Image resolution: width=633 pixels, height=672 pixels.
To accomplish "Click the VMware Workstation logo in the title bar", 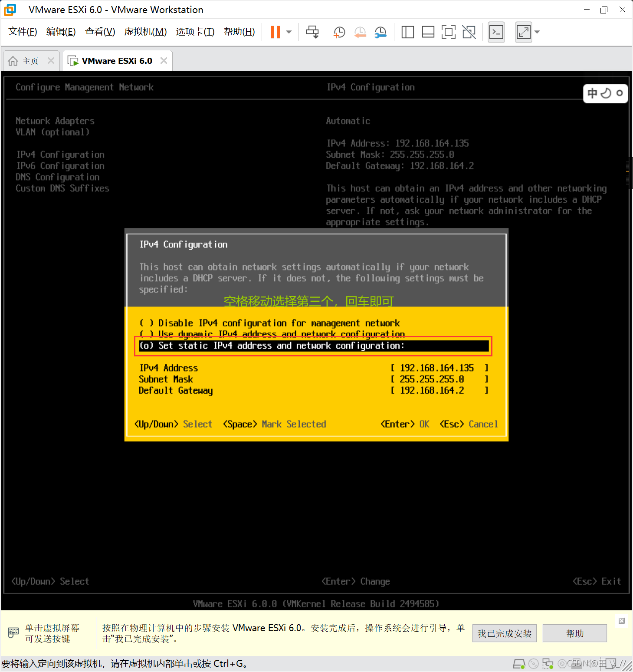I will [10, 10].
